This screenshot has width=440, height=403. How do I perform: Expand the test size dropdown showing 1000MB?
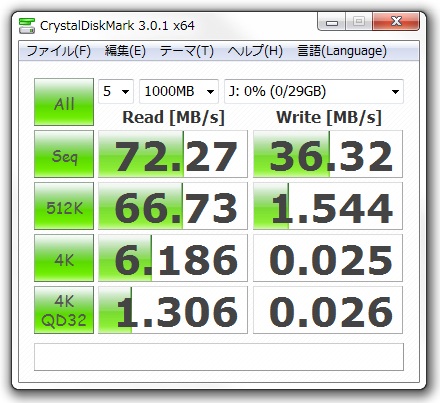point(179,91)
